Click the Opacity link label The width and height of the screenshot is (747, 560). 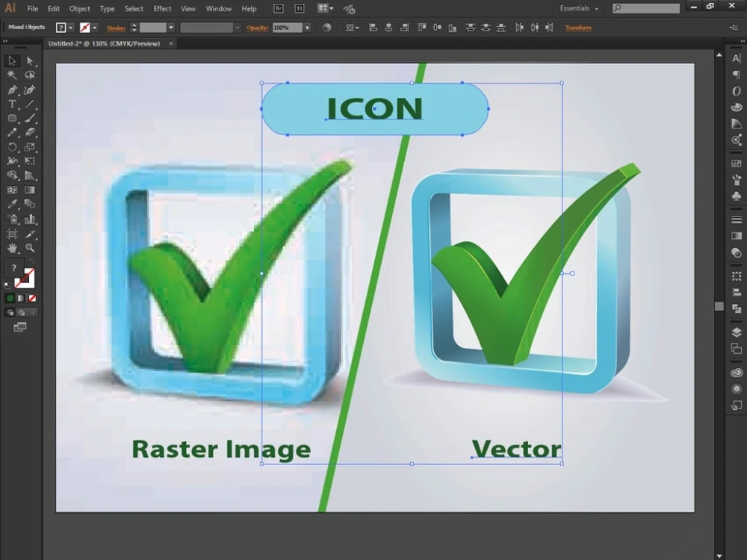257,28
